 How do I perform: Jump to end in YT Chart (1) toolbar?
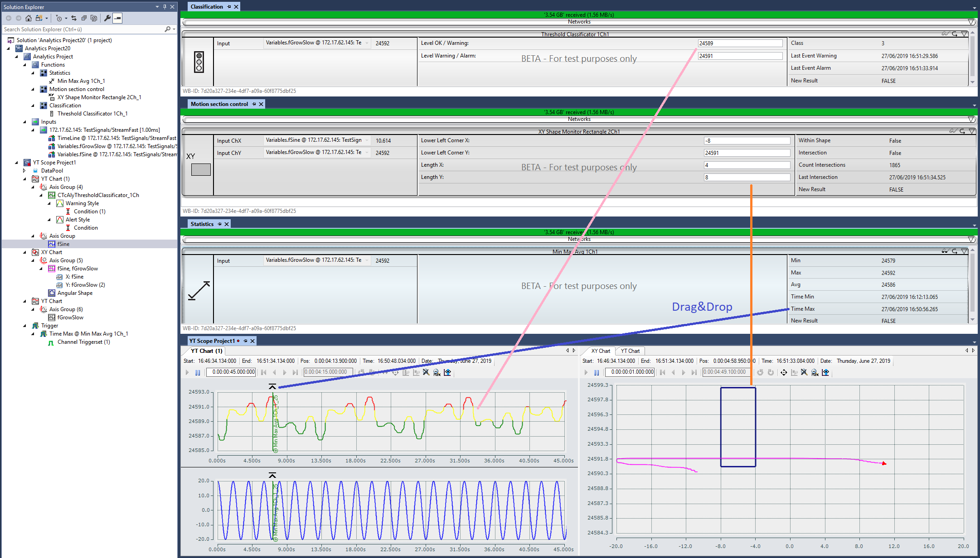(x=295, y=372)
